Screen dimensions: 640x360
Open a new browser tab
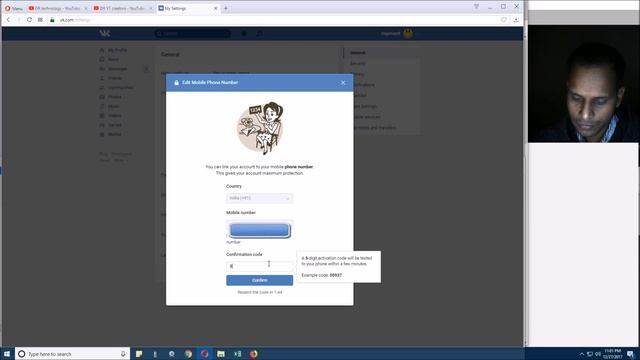coord(226,8)
